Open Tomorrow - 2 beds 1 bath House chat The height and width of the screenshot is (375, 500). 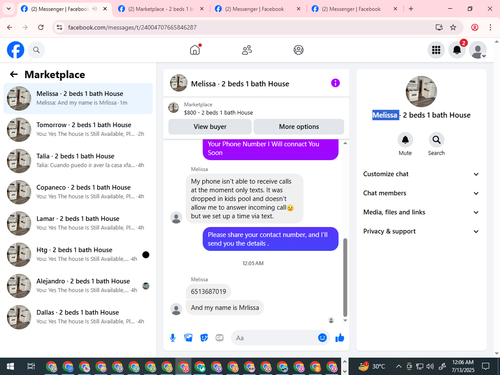click(78, 129)
